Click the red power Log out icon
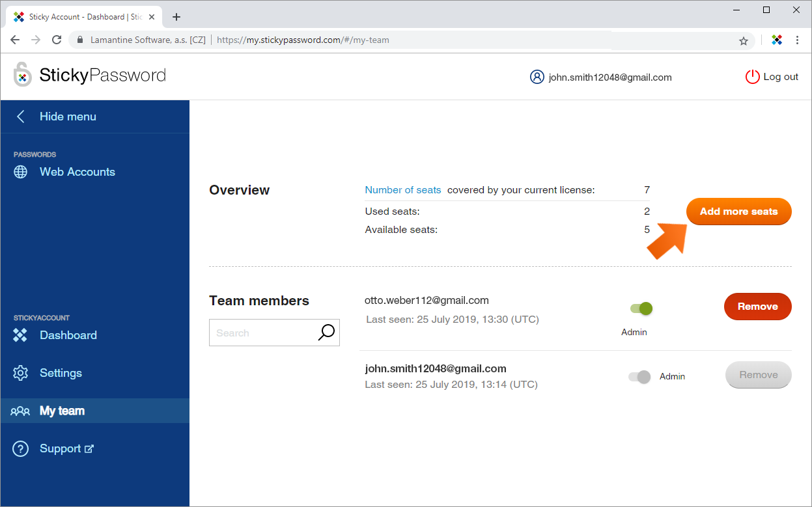Screen dimensions: 812x507 752,77
